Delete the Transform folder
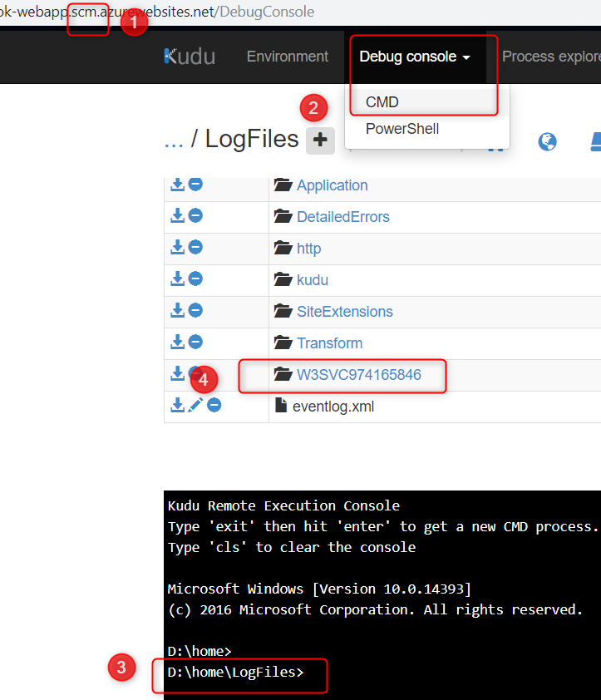Viewport: 601px width, 700px height. pyautogui.click(x=195, y=342)
